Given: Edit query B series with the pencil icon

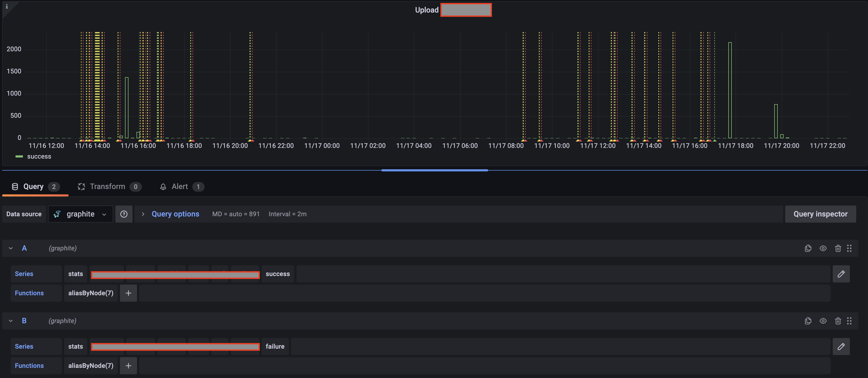Looking at the screenshot, I should 841,347.
